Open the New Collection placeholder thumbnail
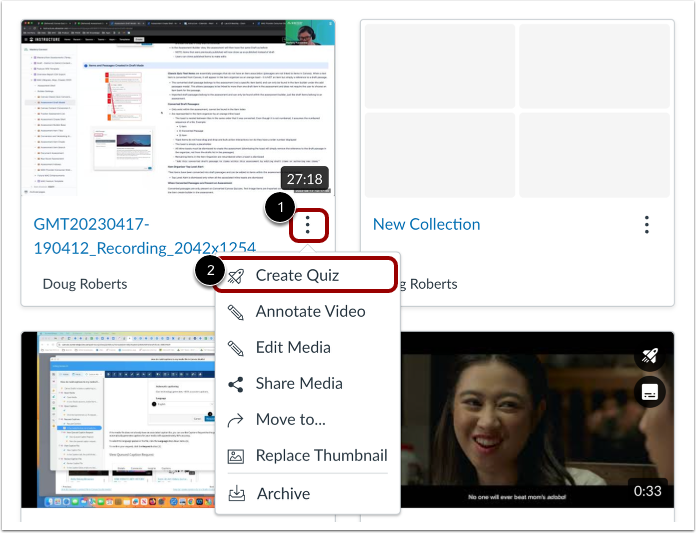 click(517, 111)
